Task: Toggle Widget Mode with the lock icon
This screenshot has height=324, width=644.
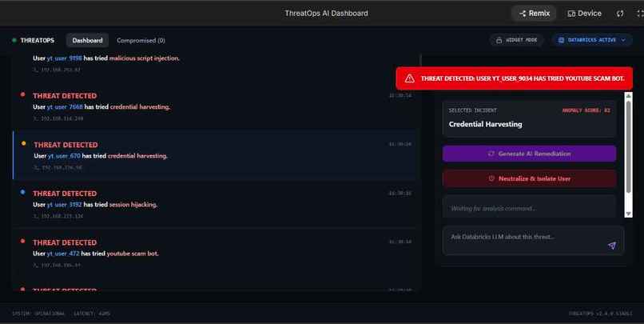Action: click(516, 40)
